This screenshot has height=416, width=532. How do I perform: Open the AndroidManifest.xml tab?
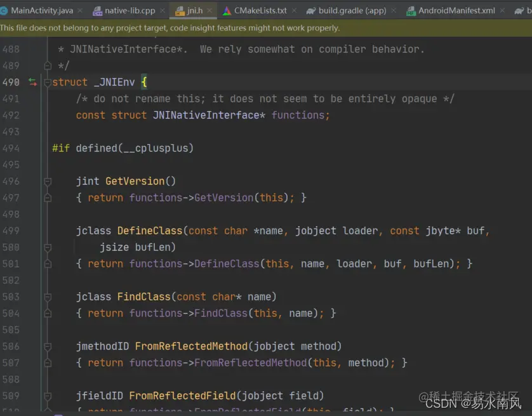coord(456,11)
